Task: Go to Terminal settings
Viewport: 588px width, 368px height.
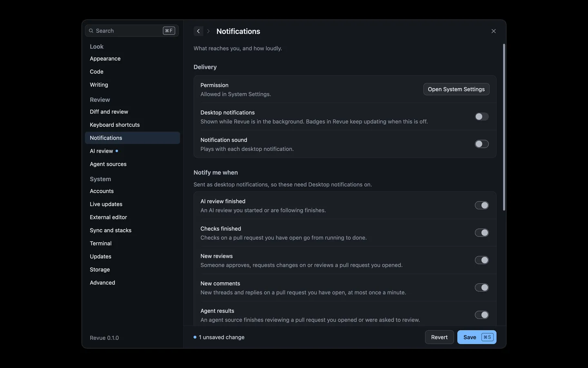Action: click(x=132, y=243)
